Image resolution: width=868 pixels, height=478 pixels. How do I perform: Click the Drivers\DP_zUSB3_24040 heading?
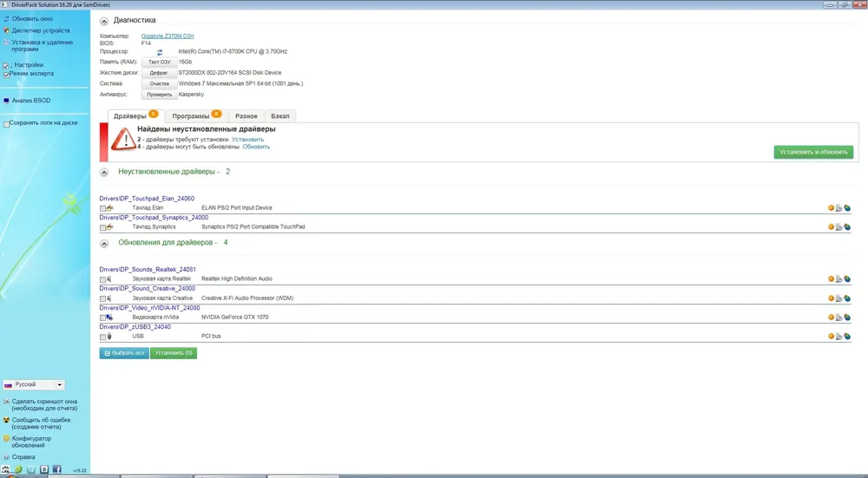click(x=135, y=327)
